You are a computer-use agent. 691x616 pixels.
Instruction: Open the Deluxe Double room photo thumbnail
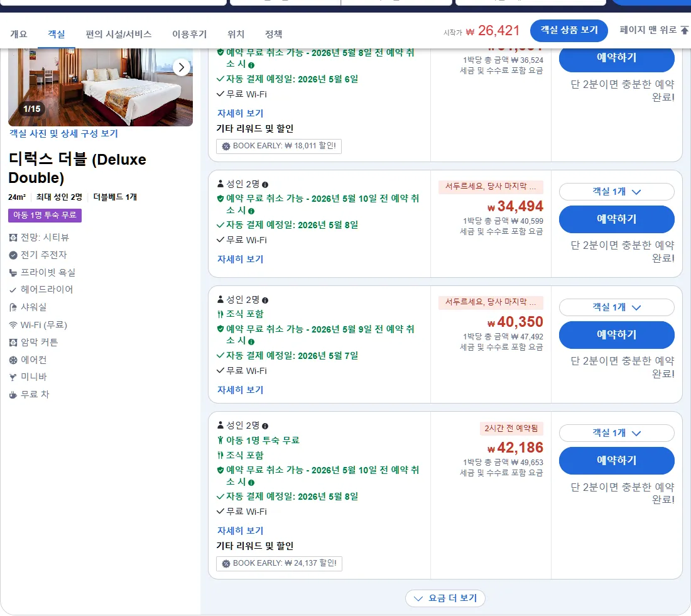[101, 87]
